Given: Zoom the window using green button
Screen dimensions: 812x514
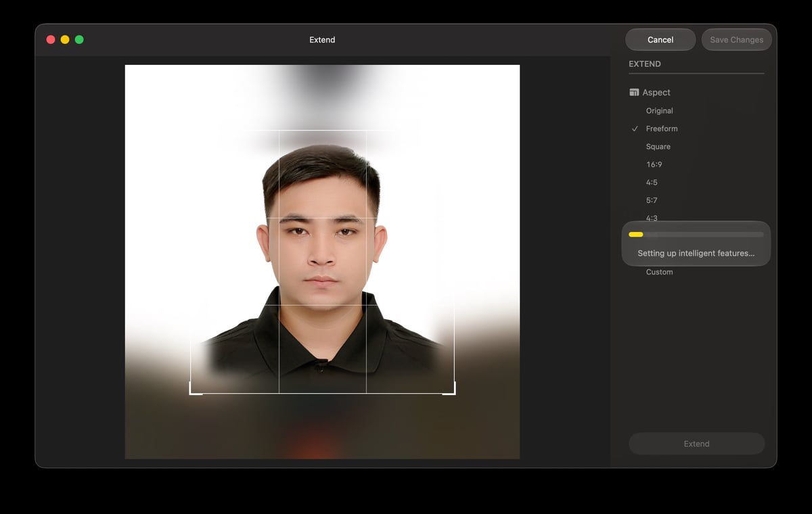Looking at the screenshot, I should 79,40.
